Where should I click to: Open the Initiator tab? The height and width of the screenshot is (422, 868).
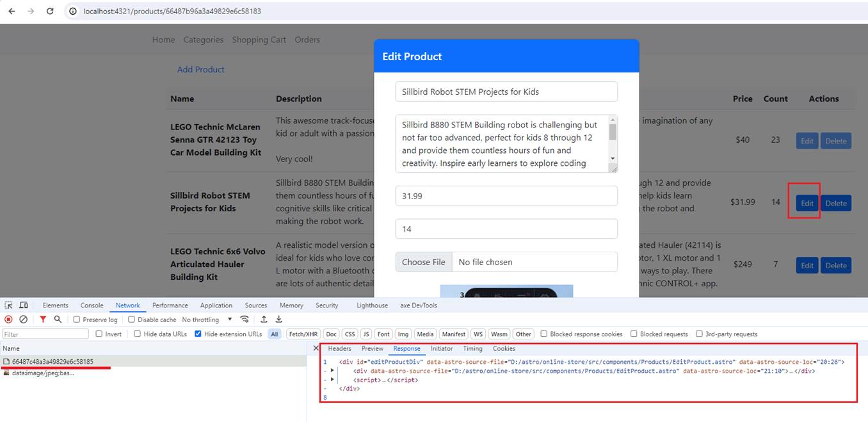(x=442, y=348)
